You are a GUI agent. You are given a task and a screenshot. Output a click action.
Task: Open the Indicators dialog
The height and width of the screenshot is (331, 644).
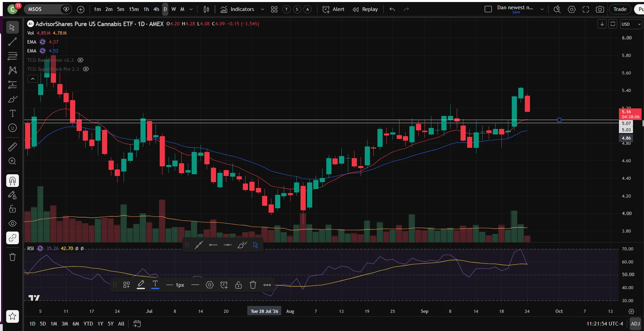tap(237, 9)
